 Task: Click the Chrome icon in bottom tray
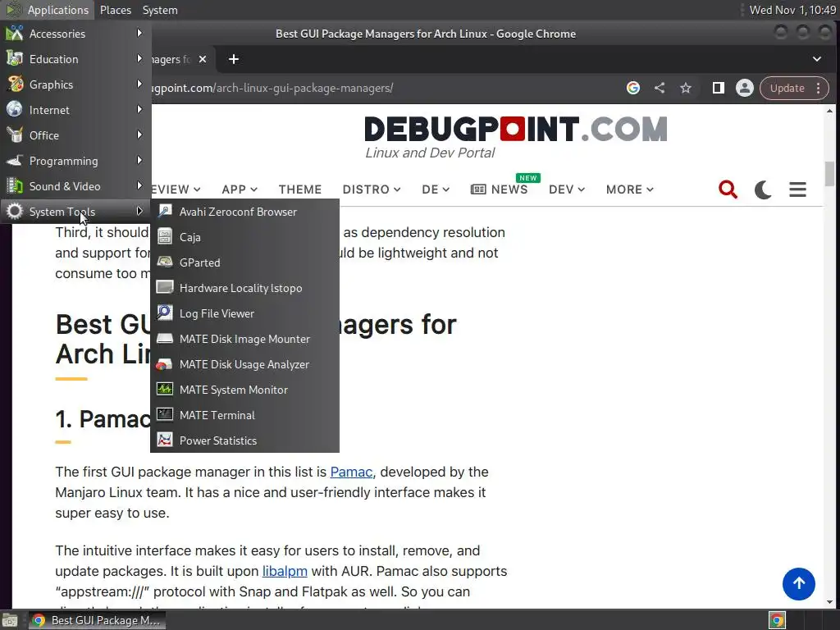tap(778, 620)
